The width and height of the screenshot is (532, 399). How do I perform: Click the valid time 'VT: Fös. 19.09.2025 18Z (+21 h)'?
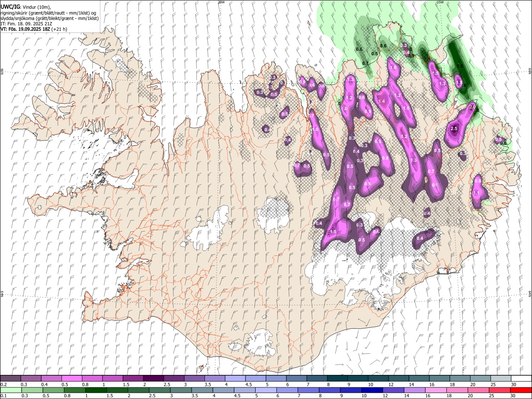coord(34,29)
